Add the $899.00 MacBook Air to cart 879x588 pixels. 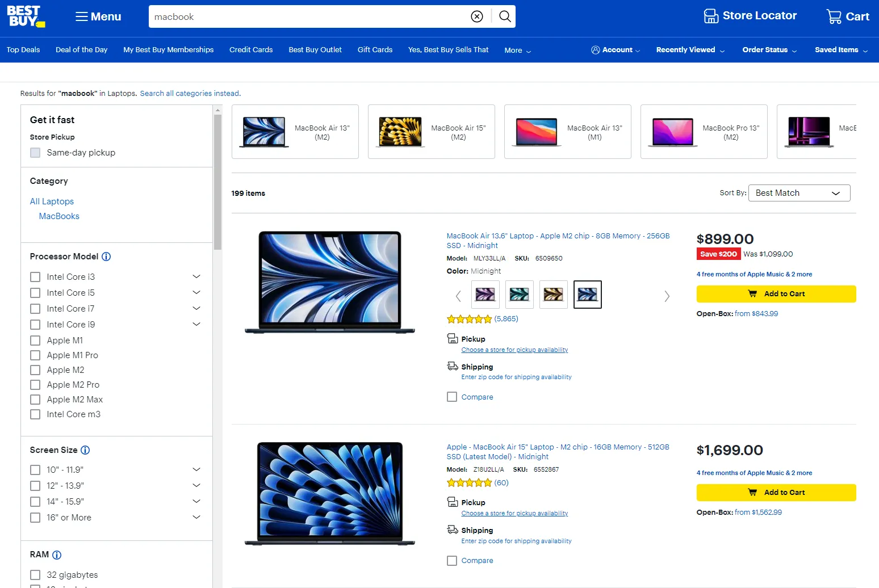[776, 294]
